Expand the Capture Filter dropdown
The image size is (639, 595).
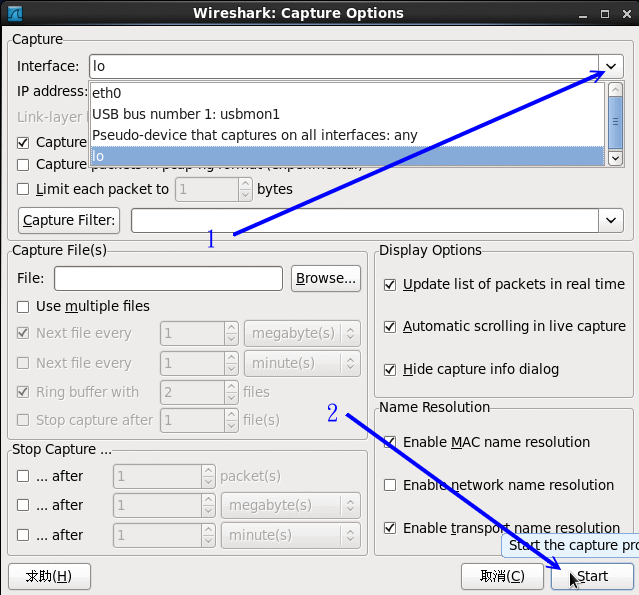[x=611, y=220]
